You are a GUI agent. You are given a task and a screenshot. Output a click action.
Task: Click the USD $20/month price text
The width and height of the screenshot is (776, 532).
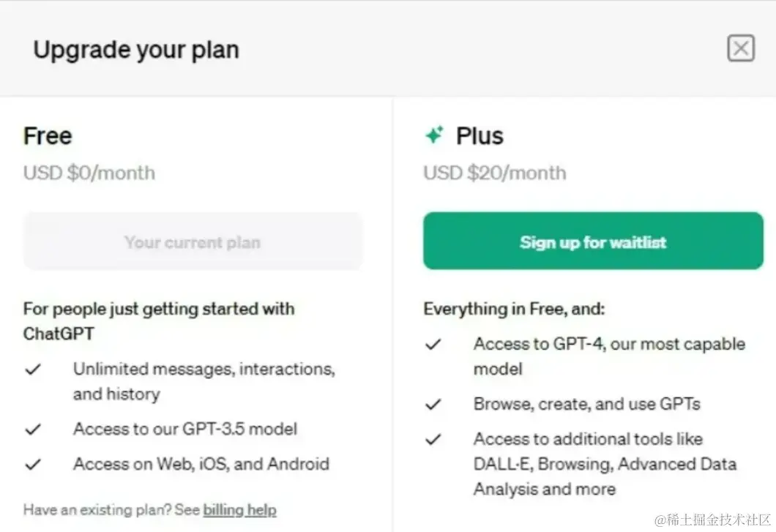tap(494, 173)
